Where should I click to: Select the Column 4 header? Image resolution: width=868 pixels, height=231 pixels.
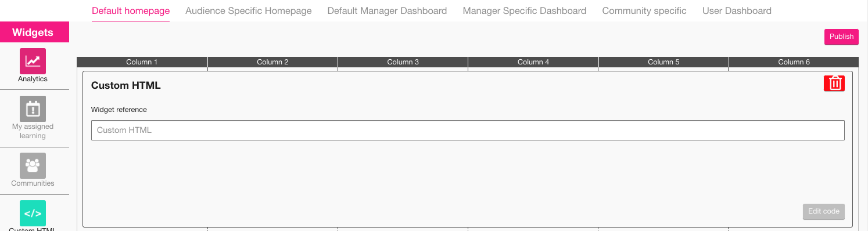pos(533,62)
